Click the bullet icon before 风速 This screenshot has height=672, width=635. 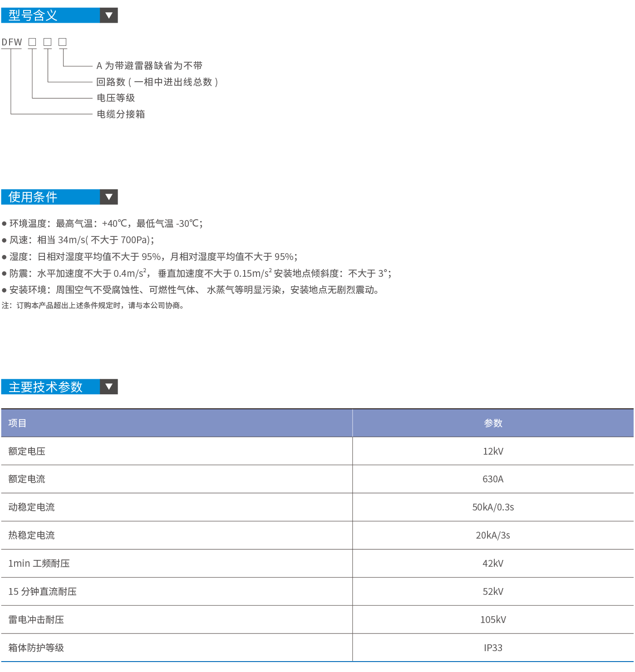click(4, 240)
